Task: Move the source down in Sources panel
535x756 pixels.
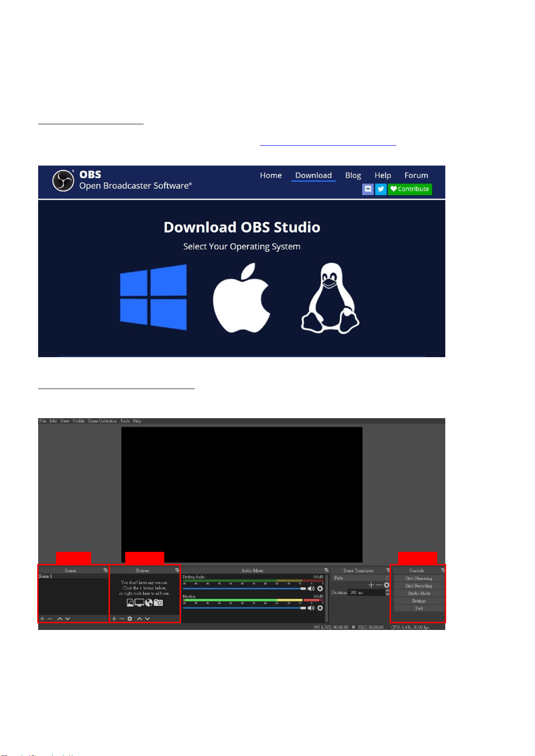Action: pos(147,619)
